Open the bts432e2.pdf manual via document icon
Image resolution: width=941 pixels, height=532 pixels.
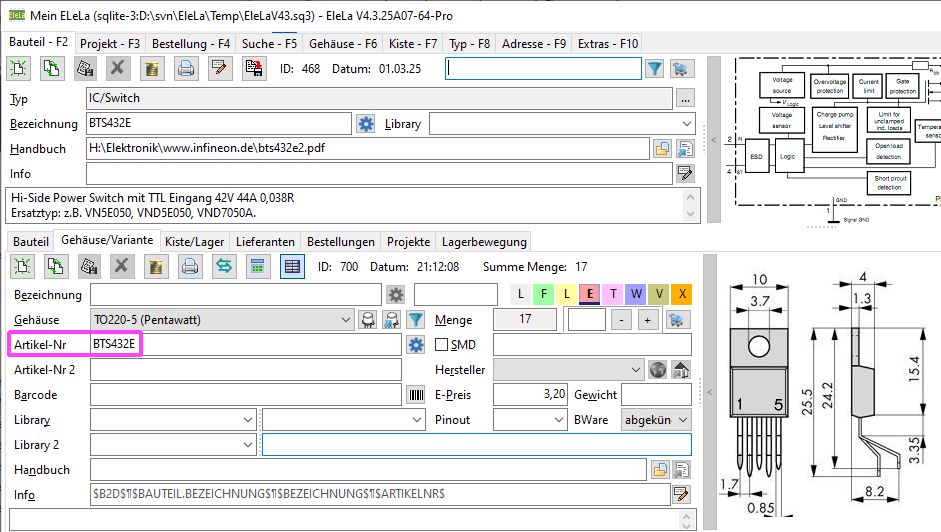(685, 149)
